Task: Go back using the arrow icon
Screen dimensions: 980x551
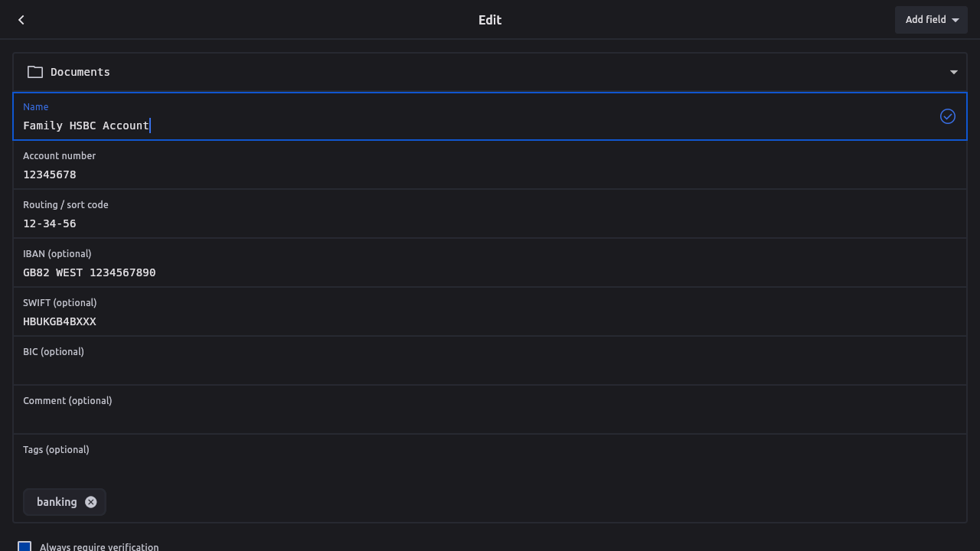Action: (21, 20)
